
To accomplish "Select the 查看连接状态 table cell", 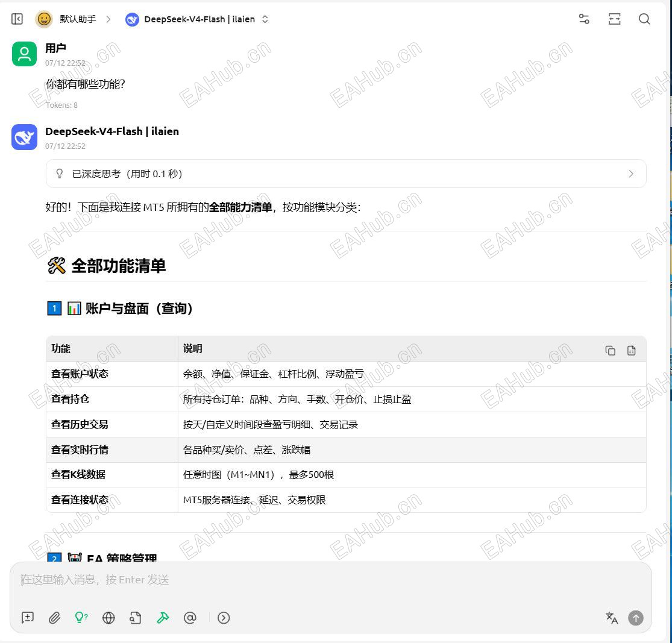I will [112, 500].
